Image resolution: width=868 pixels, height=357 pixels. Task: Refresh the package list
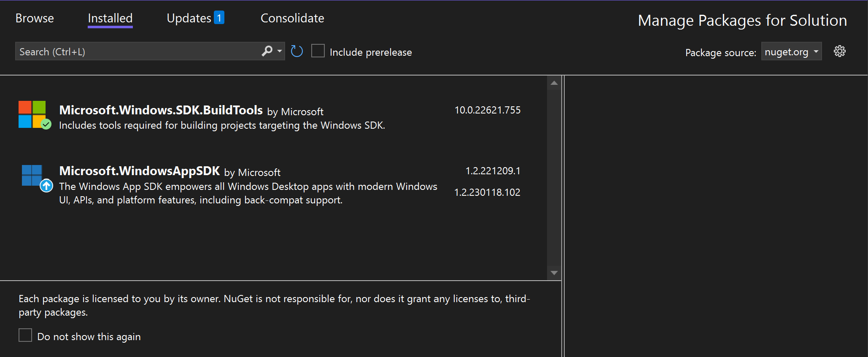point(297,51)
